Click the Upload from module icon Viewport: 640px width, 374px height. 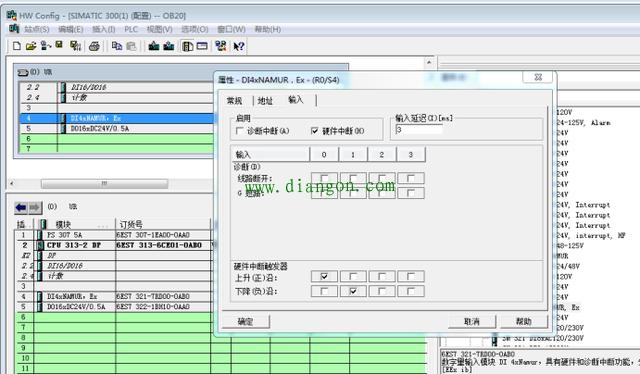(169, 46)
